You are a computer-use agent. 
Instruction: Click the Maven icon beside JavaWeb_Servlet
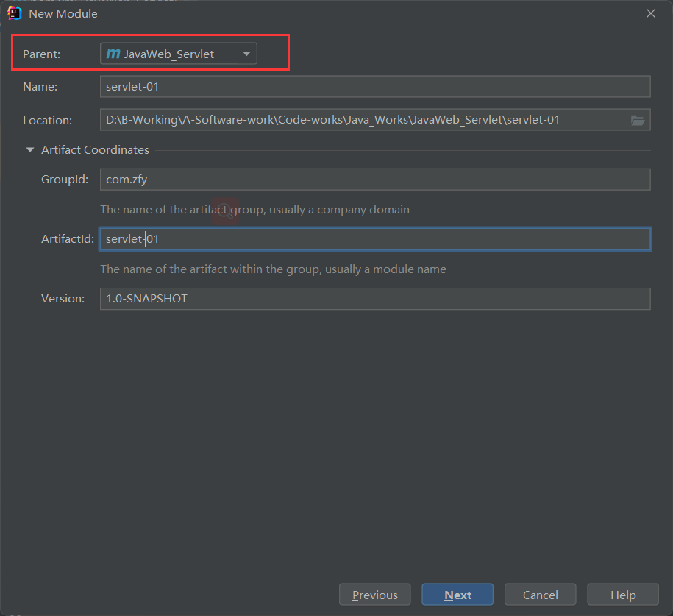point(113,54)
